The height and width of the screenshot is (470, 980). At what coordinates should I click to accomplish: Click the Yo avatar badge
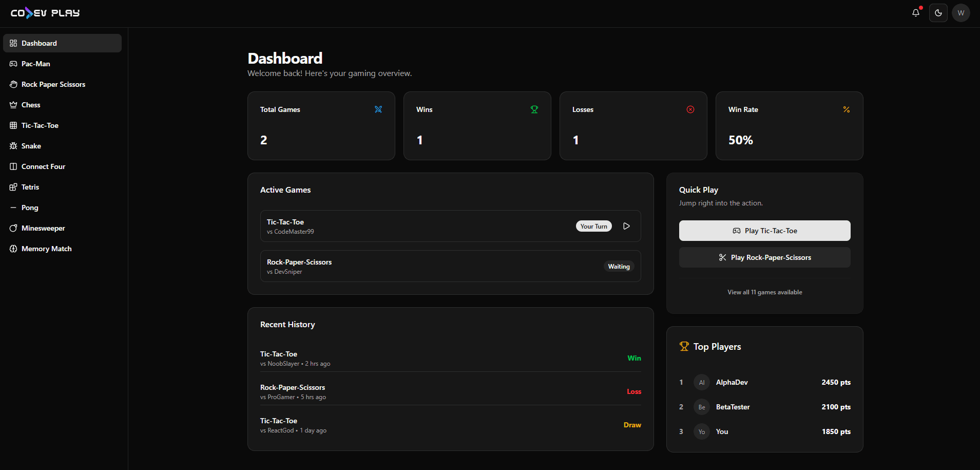pyautogui.click(x=702, y=431)
